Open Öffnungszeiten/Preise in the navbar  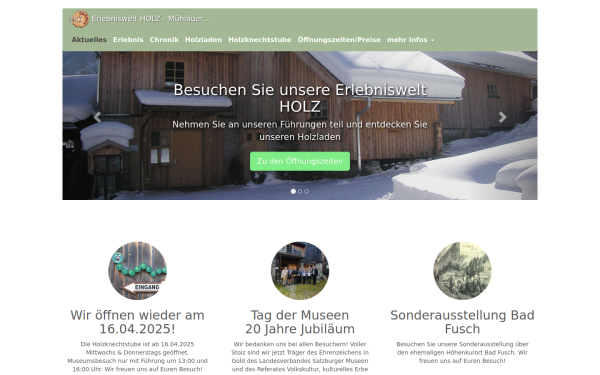[x=339, y=40]
